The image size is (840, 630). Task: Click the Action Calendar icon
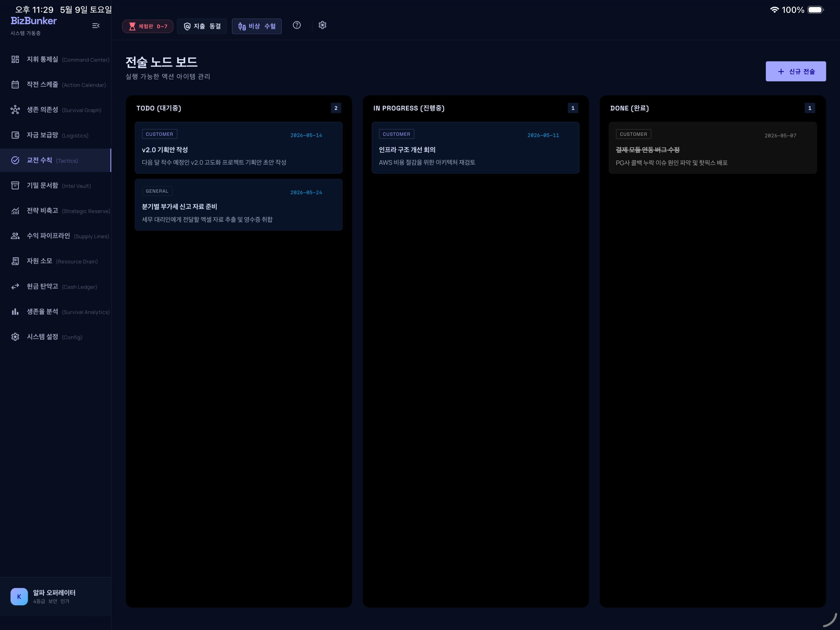tap(15, 84)
